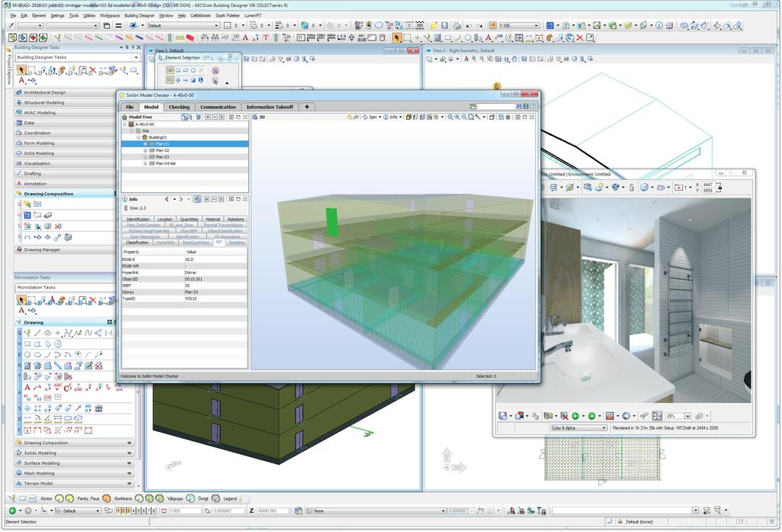Open the Settings menu
This screenshot has height=532, width=782.
pos(57,15)
